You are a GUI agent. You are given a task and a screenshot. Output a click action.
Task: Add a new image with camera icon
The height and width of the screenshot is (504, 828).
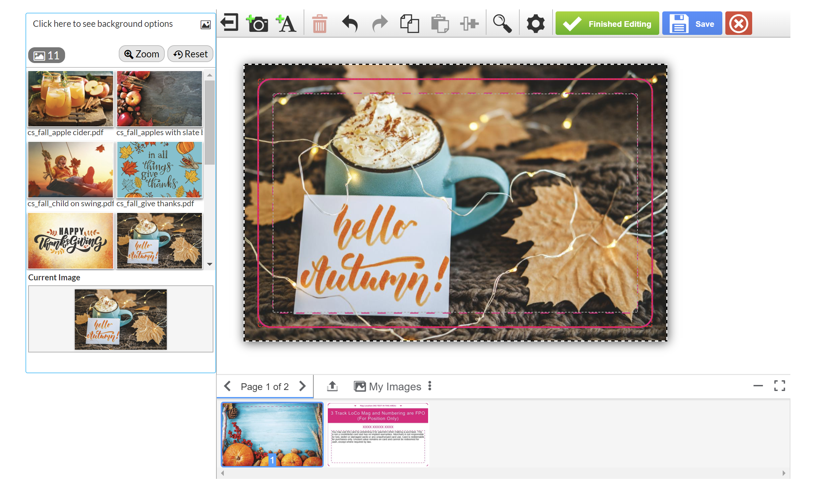(x=257, y=23)
